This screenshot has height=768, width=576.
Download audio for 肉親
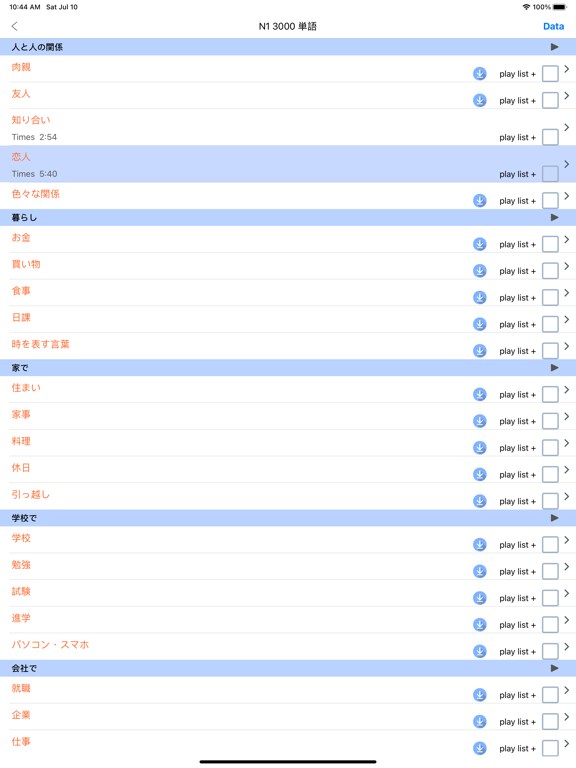click(x=480, y=73)
